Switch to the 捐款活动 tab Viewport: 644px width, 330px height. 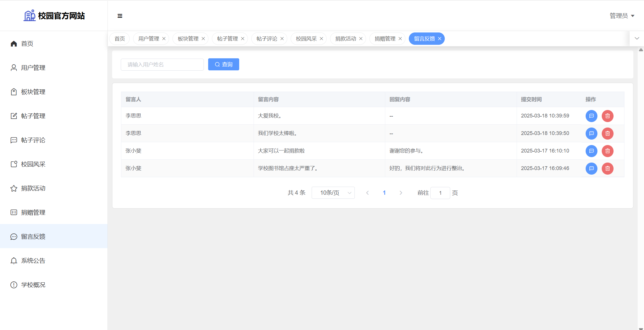[346, 39]
